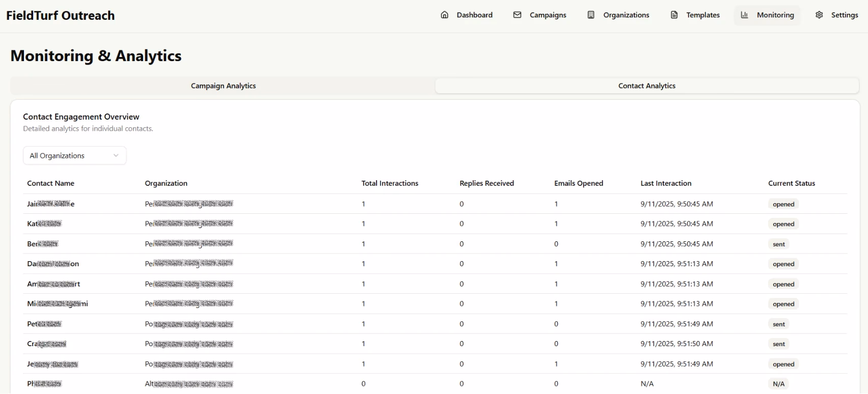
Task: Select the Organizations building icon
Action: click(591, 15)
